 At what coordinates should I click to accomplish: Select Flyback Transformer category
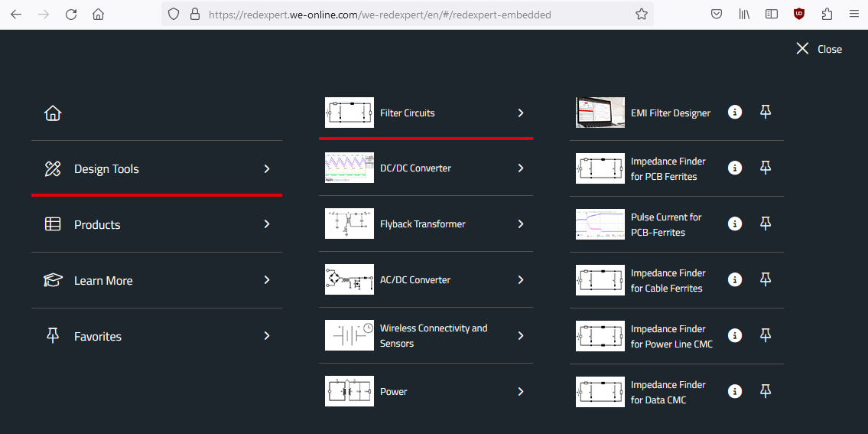coord(426,224)
